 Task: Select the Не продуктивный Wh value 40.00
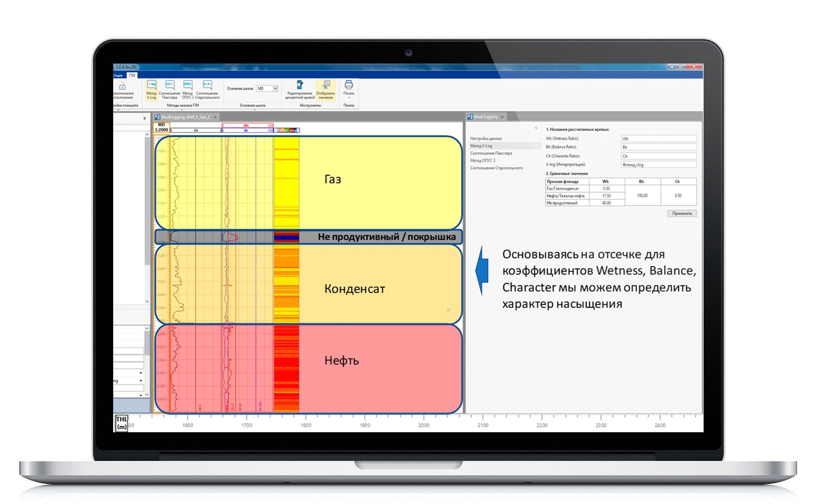pos(606,203)
